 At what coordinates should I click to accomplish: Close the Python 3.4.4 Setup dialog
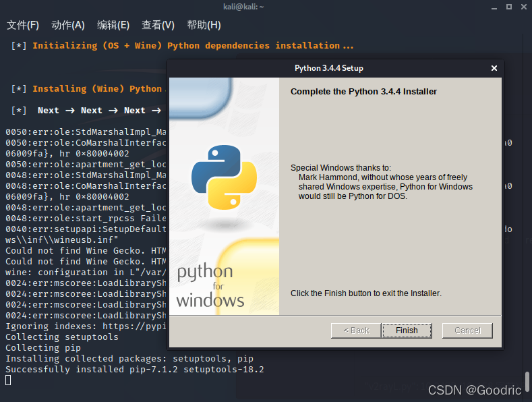[x=494, y=68]
